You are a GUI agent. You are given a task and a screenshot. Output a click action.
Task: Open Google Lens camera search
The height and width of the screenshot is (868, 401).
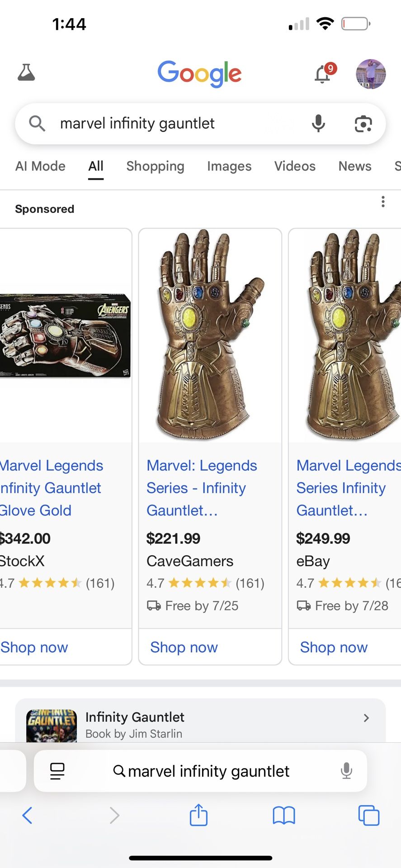[x=363, y=123]
